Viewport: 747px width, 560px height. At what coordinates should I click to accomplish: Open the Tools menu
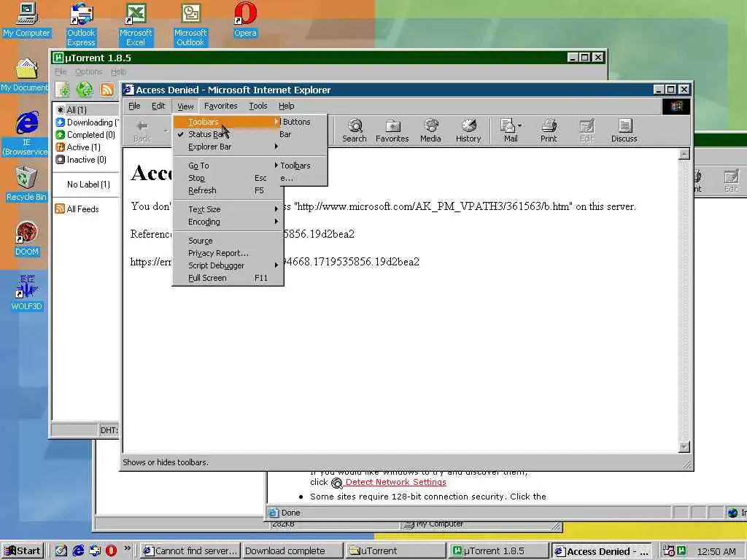tap(258, 106)
